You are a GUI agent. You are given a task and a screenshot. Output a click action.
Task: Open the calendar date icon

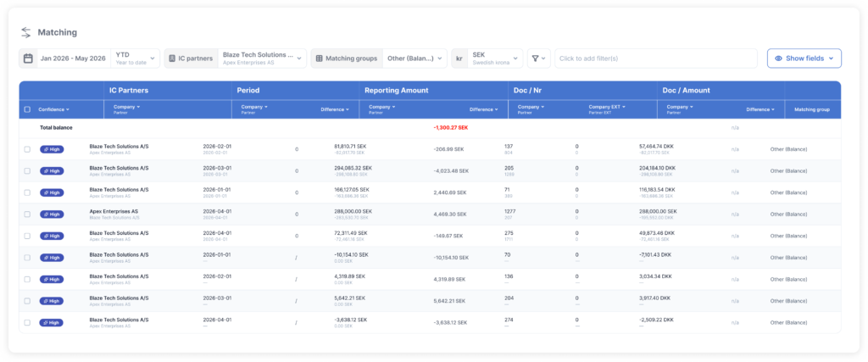coord(28,58)
